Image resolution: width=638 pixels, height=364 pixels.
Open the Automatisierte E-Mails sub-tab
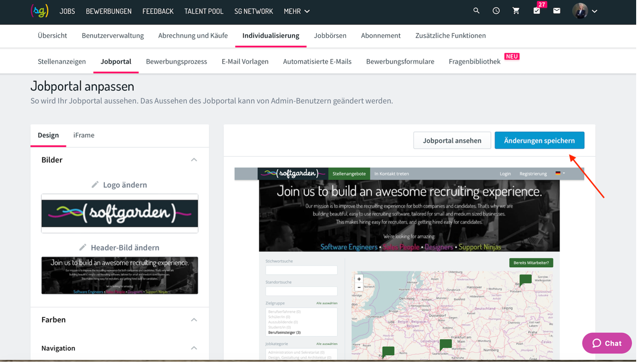click(x=318, y=62)
